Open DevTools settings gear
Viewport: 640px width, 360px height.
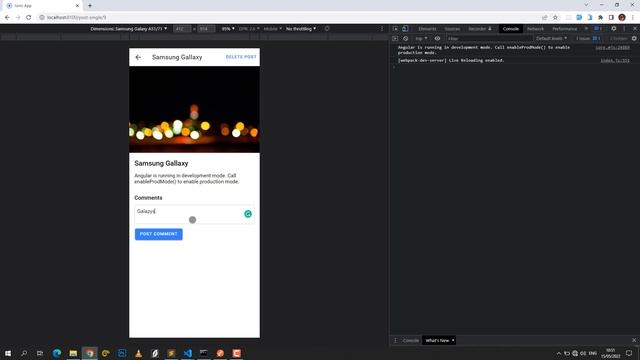tap(613, 29)
